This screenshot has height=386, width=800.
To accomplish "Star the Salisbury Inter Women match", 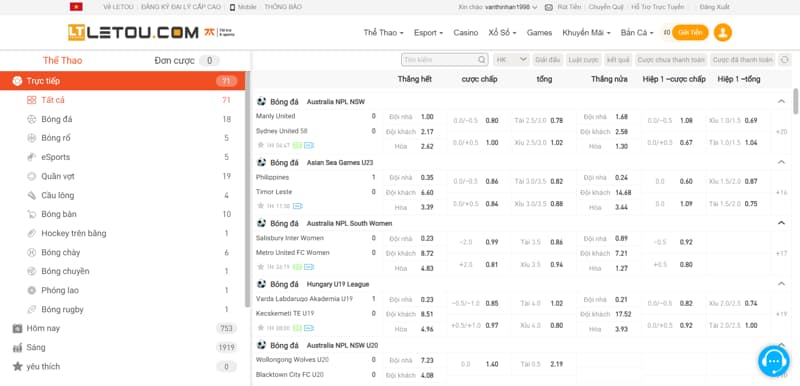I will pos(261,267).
